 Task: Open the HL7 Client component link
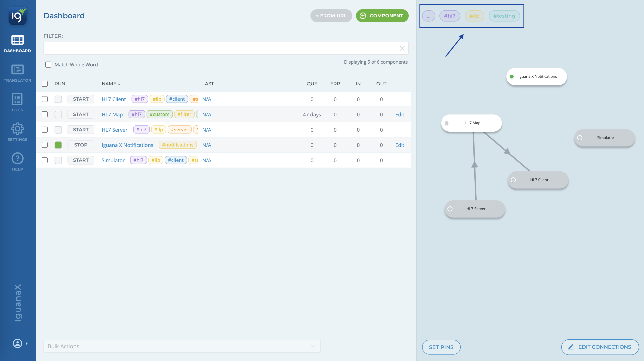tap(114, 99)
